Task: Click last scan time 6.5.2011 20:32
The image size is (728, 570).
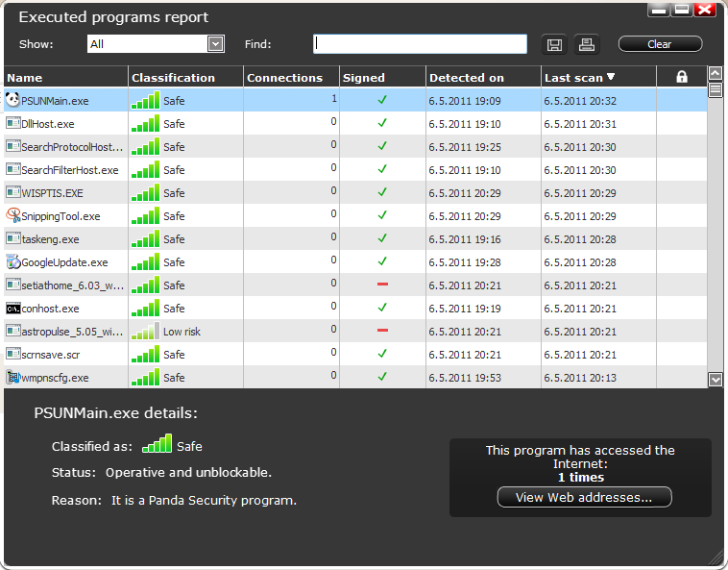Action: point(580,101)
